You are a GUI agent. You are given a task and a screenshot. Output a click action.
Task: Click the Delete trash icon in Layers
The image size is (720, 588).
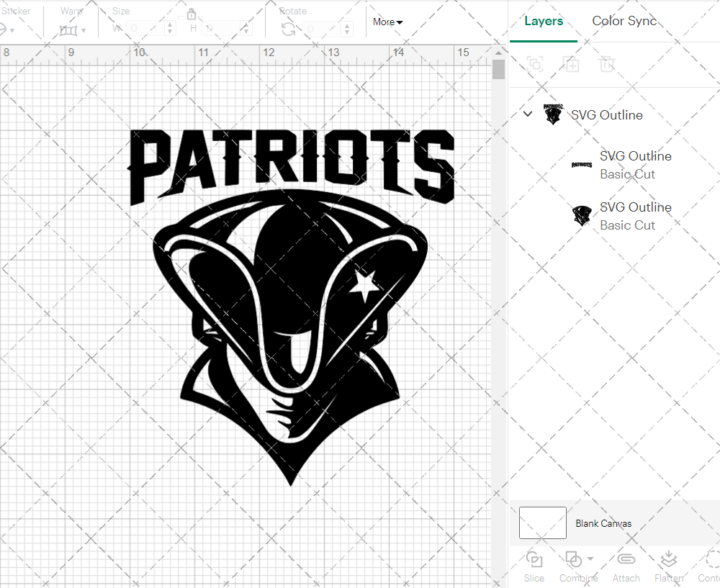tap(608, 64)
